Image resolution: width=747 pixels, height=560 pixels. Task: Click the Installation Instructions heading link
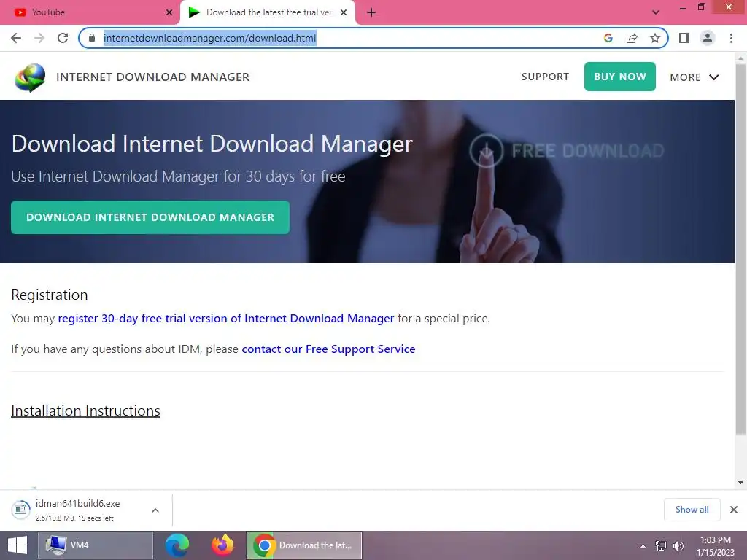pyautogui.click(x=85, y=411)
